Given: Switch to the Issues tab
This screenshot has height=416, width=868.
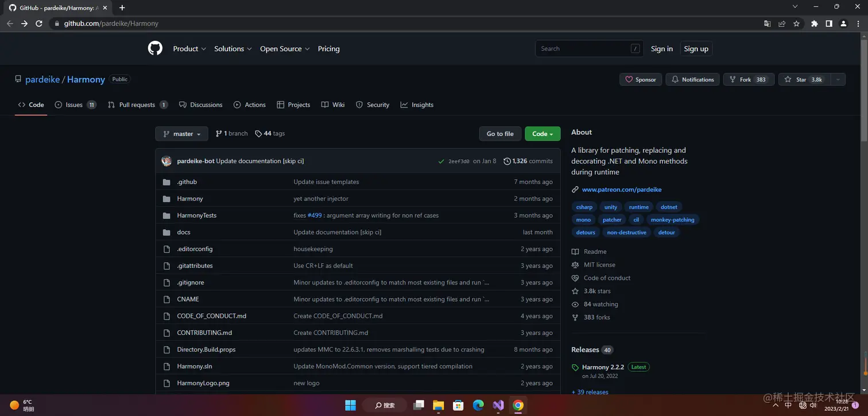Looking at the screenshot, I should tap(75, 105).
